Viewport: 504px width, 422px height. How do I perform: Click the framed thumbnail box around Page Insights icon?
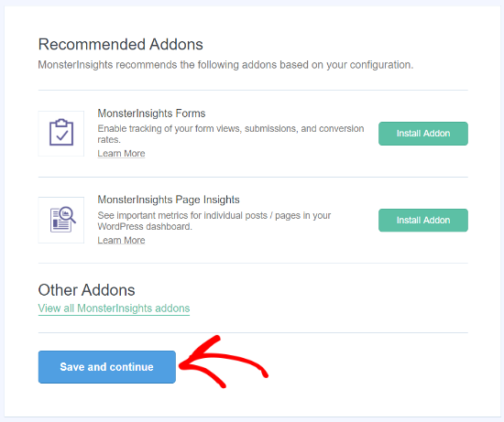61,220
